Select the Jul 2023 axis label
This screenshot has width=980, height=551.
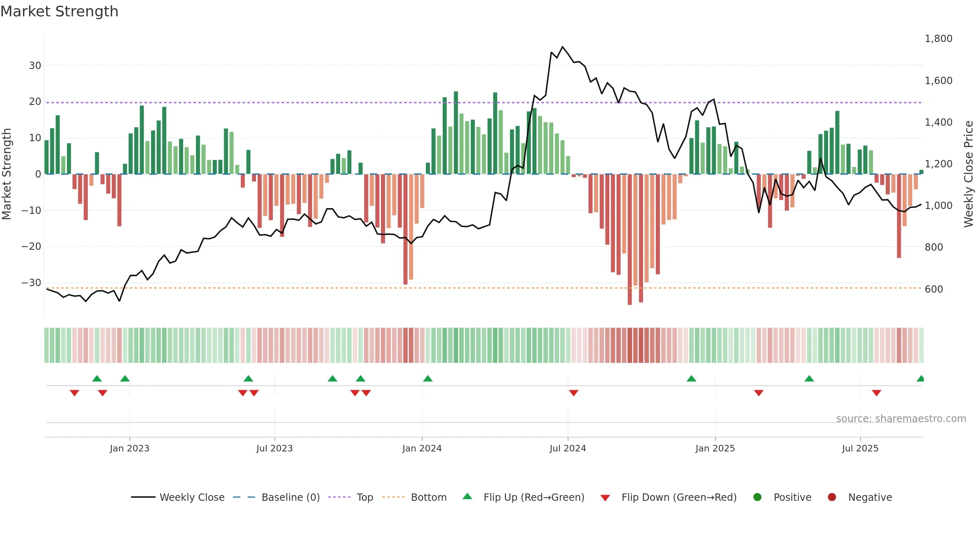click(274, 448)
